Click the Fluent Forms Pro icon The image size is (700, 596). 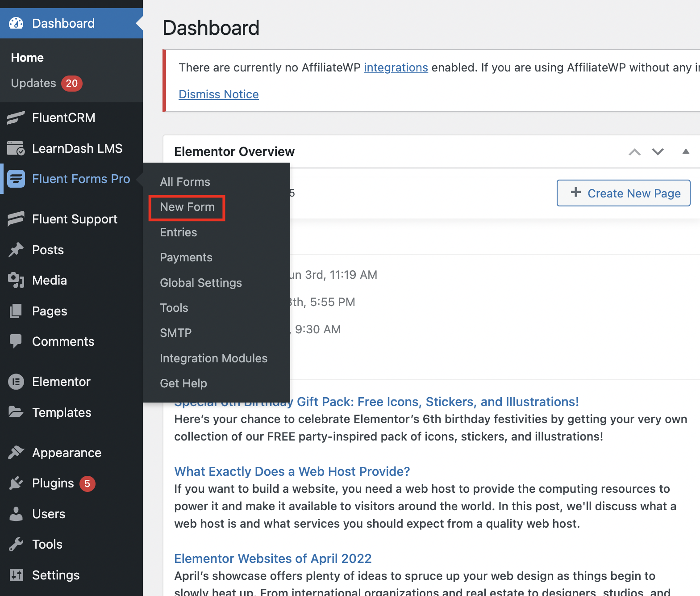coord(16,179)
